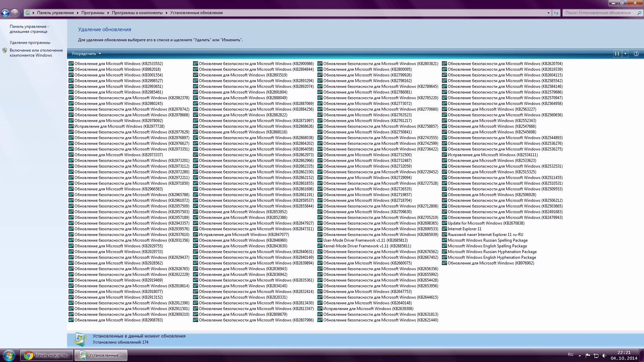Click Show desktop strip at taskbar end
This screenshot has width=644, height=362.
point(641,355)
